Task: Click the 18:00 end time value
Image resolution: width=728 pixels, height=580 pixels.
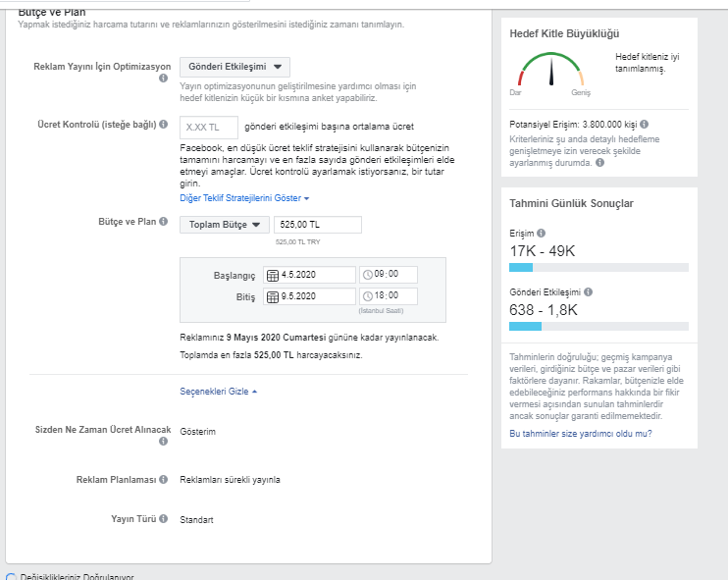Action: pyautogui.click(x=387, y=295)
